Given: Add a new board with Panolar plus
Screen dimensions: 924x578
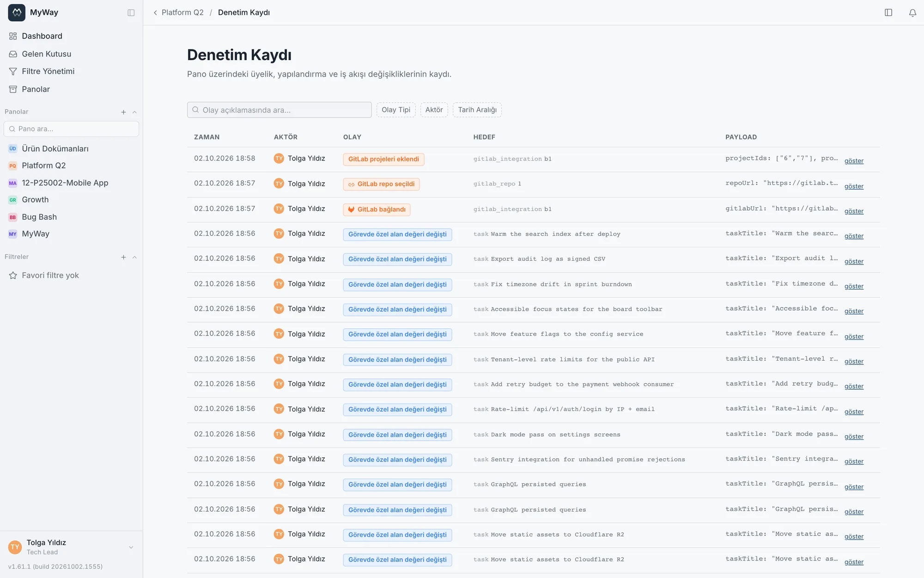Looking at the screenshot, I should (123, 112).
